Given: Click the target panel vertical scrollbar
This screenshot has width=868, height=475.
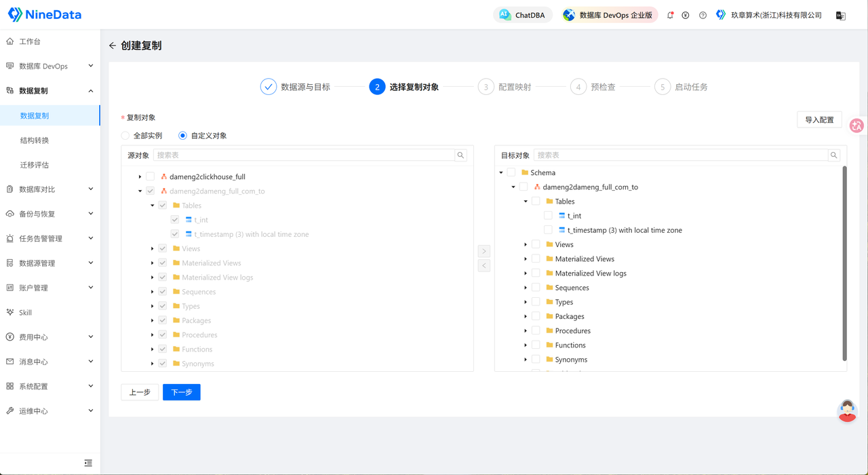Looking at the screenshot, I should point(844,263).
